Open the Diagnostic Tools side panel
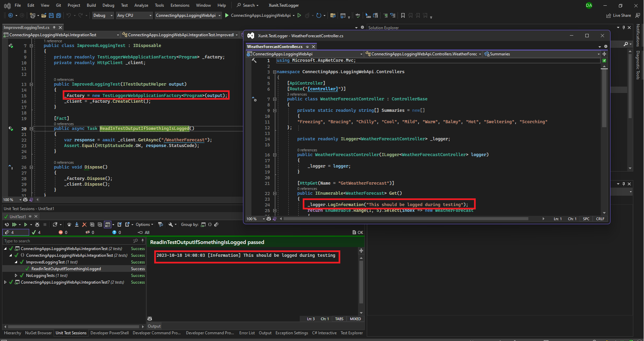Viewport: 644px width, 341px height. (x=638, y=65)
